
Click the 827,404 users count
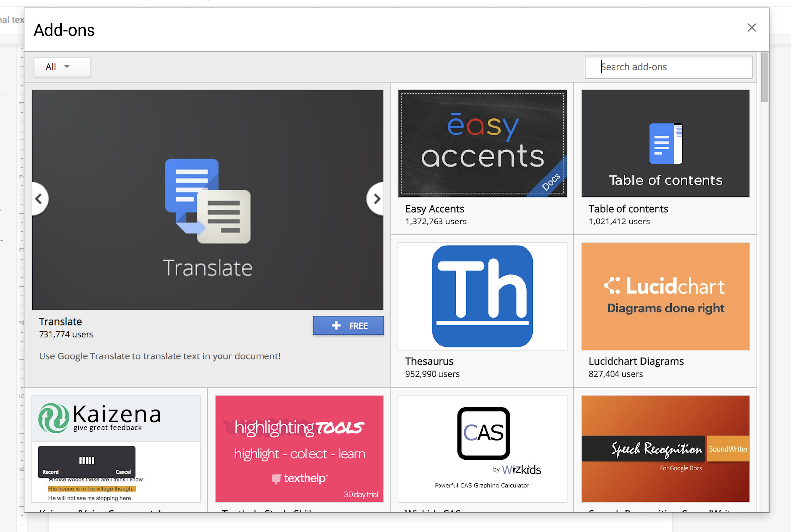click(615, 374)
